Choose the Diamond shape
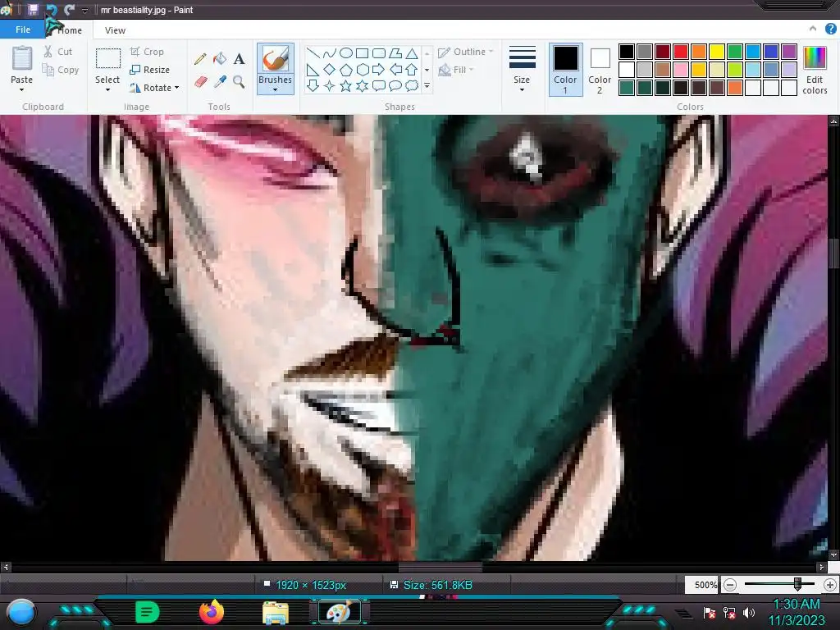 tap(330, 69)
